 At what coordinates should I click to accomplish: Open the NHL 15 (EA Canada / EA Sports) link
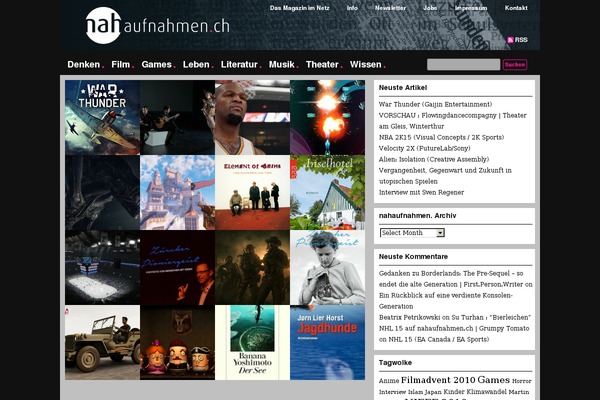pos(439,339)
